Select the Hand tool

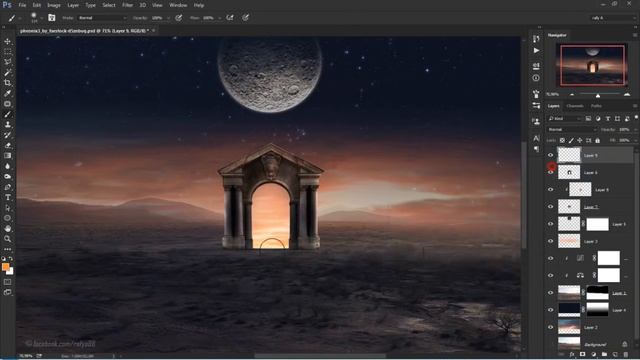pos(7,229)
